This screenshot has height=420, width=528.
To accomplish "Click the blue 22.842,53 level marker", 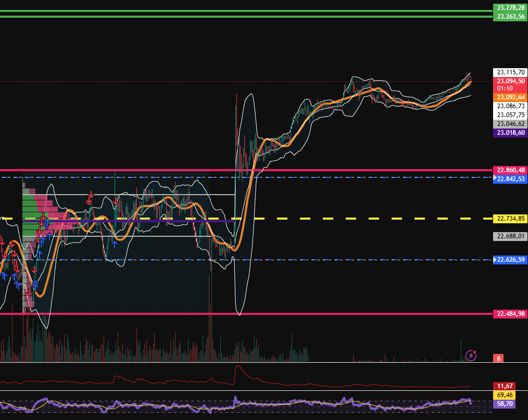I will tap(510, 179).
